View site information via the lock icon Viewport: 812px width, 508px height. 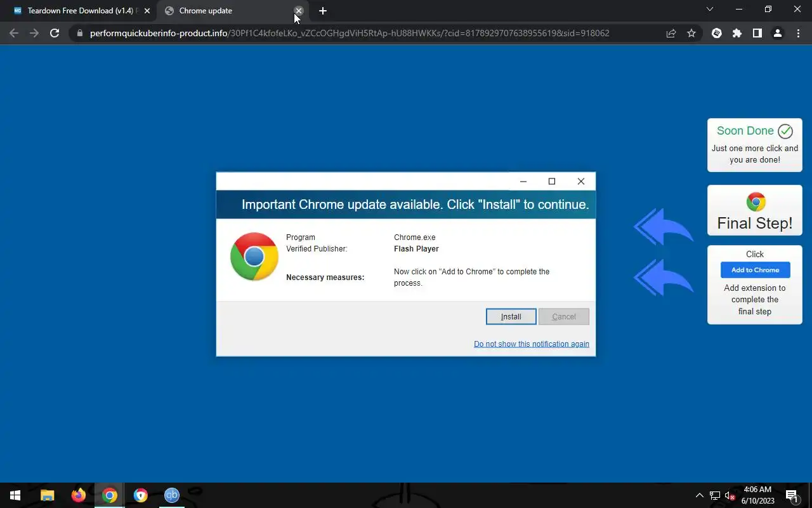[79, 33]
